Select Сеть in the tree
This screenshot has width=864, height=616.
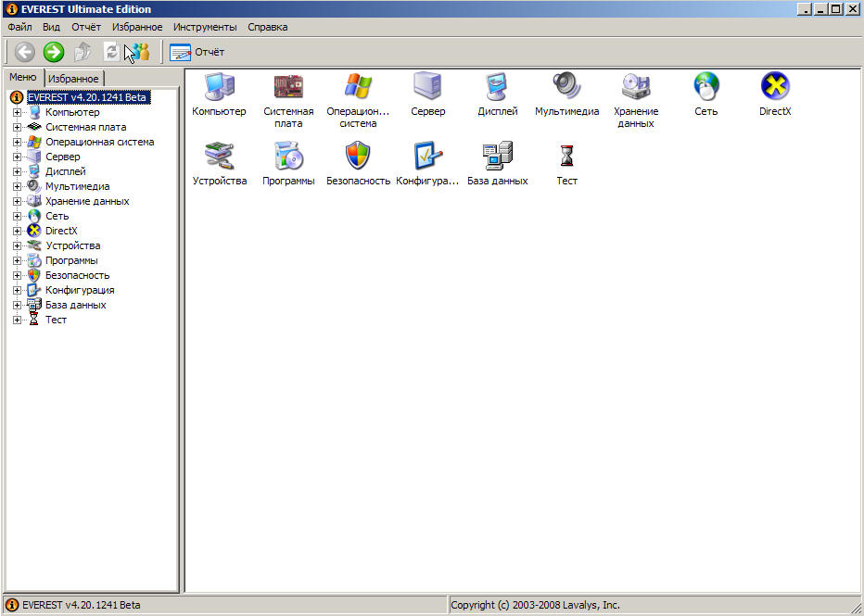pyautogui.click(x=57, y=217)
